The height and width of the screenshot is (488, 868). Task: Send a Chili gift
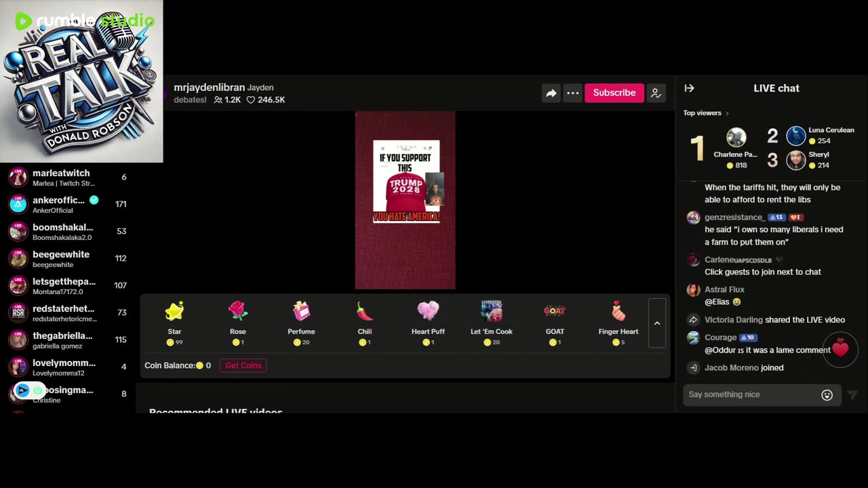pyautogui.click(x=365, y=323)
